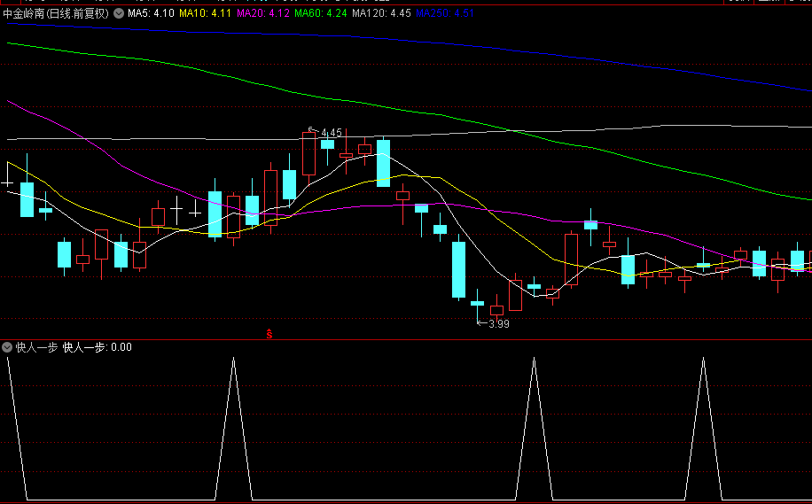This screenshot has height=504, width=812.
Task: Select the MA120: 4.45 label
Action: [x=382, y=13]
